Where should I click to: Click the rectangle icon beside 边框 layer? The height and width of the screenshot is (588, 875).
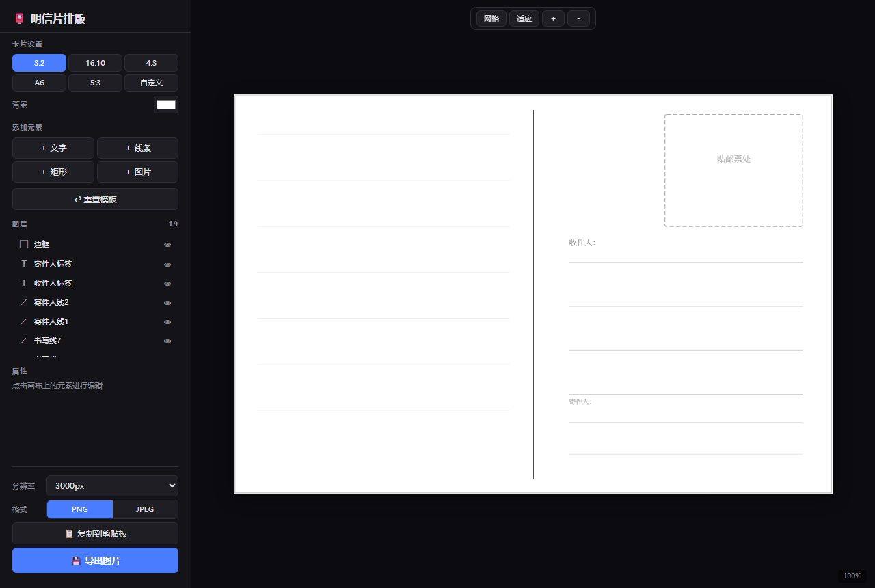pos(24,244)
